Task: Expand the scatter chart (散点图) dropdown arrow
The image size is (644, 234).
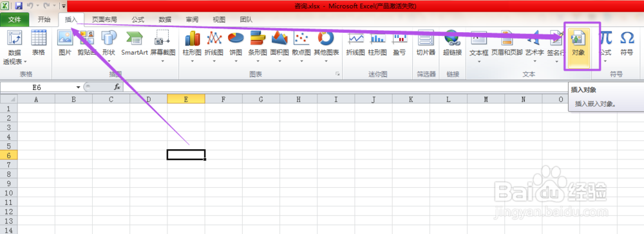Action: 301,62
